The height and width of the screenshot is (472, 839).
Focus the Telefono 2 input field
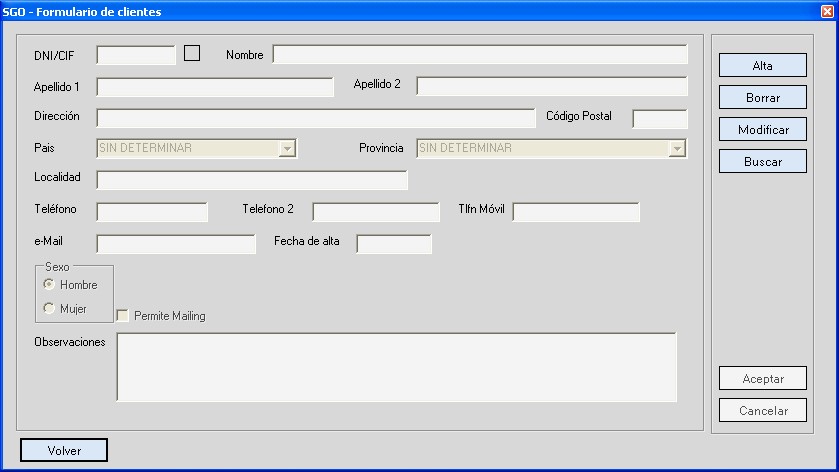[x=376, y=212]
